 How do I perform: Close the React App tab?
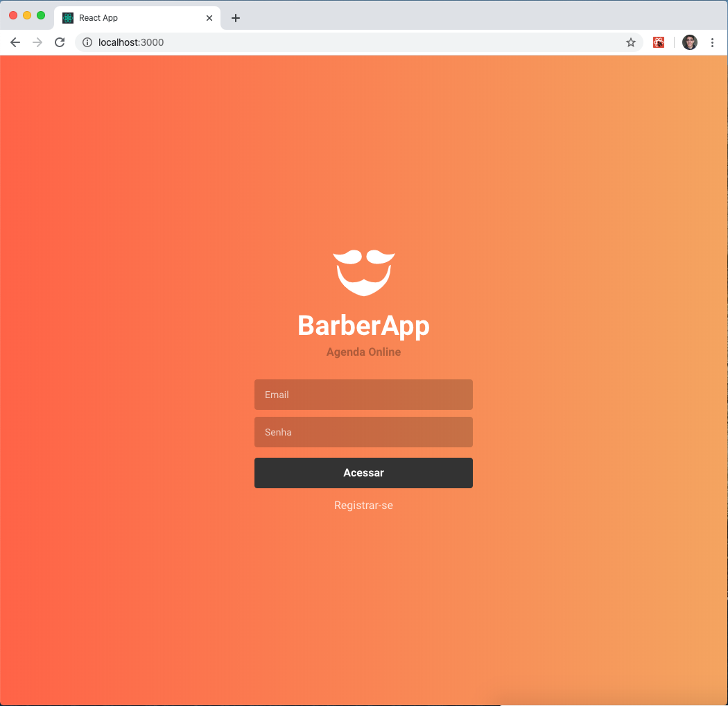[x=209, y=18]
